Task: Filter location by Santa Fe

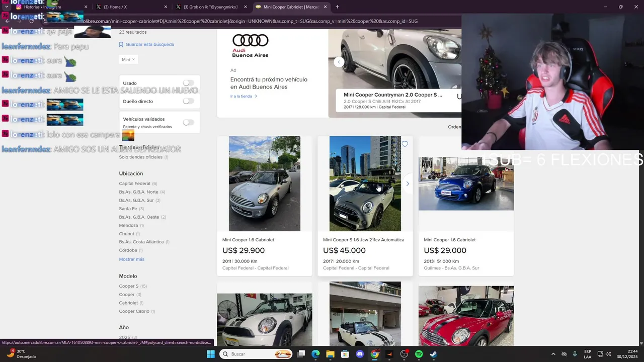Action: pyautogui.click(x=128, y=209)
